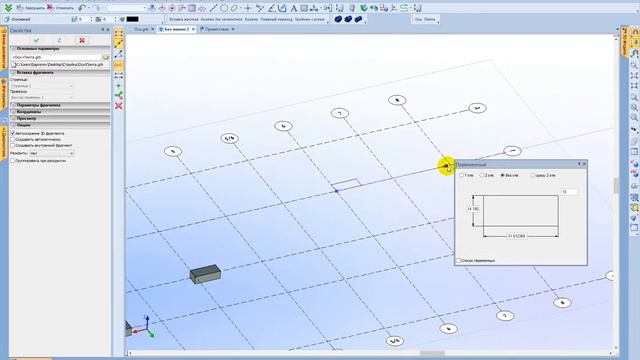
Task: Click the diagonal line tool in vertical toolbar
Action: 119,44
